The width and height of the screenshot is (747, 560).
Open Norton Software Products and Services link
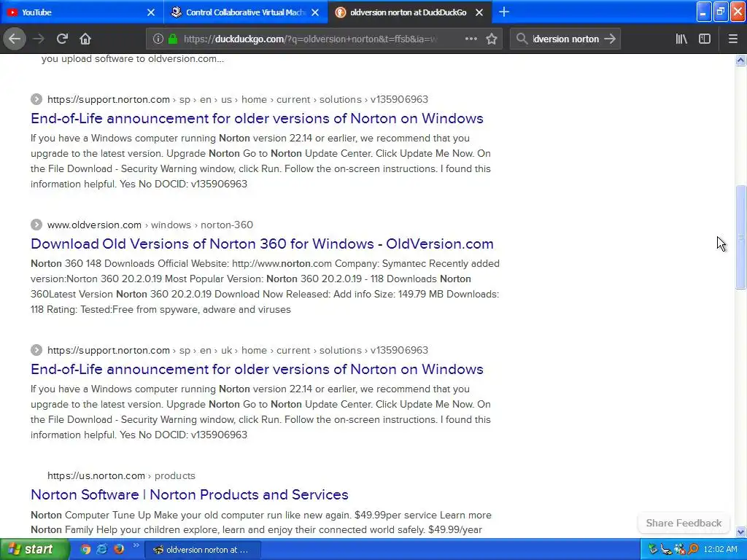190,494
